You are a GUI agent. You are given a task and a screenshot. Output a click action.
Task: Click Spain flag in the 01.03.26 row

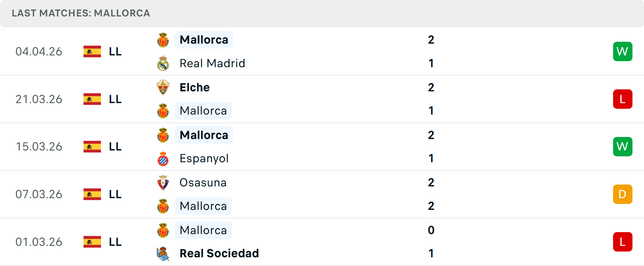92,242
